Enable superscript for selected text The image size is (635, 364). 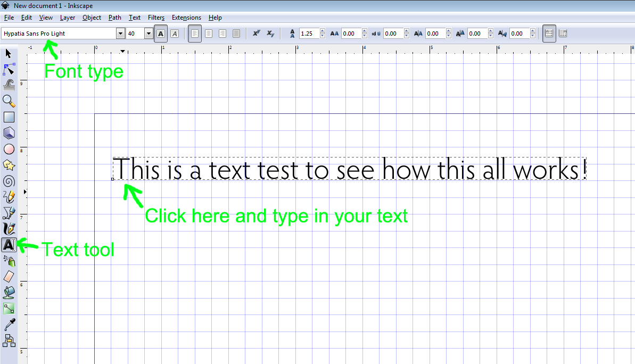click(257, 33)
